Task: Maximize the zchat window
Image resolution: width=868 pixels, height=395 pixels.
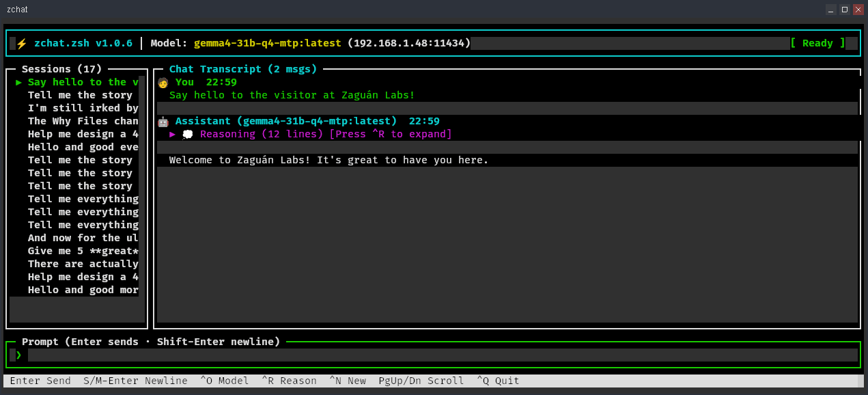Action: pyautogui.click(x=845, y=10)
